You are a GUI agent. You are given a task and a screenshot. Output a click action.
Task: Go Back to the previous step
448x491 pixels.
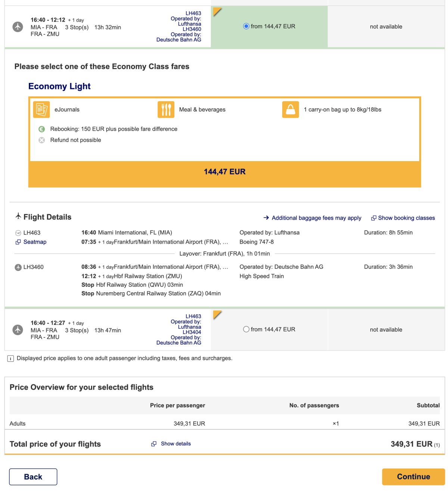(33, 477)
